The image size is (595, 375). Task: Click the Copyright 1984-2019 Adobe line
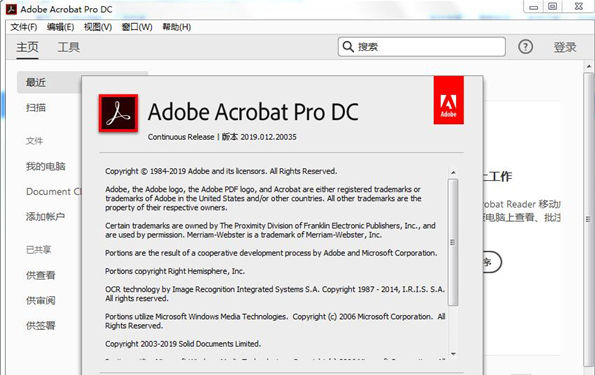tap(221, 171)
